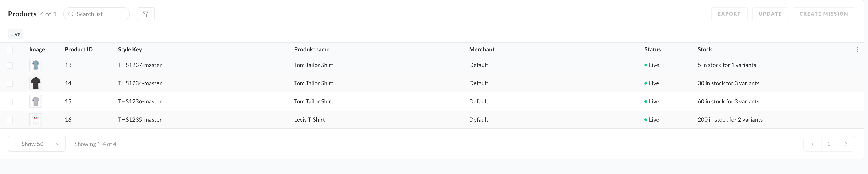Check the box for product 13
The height and width of the screenshot is (174, 868).
[x=10, y=65]
